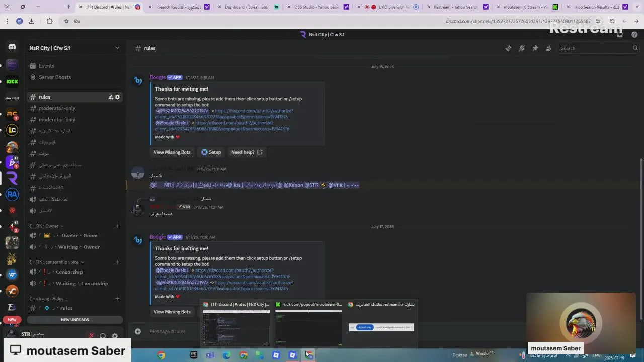Image resolution: width=644 pixels, height=362 pixels.
Task: Switch to moutasem_0 Stream tab
Action: [x=526, y=7]
